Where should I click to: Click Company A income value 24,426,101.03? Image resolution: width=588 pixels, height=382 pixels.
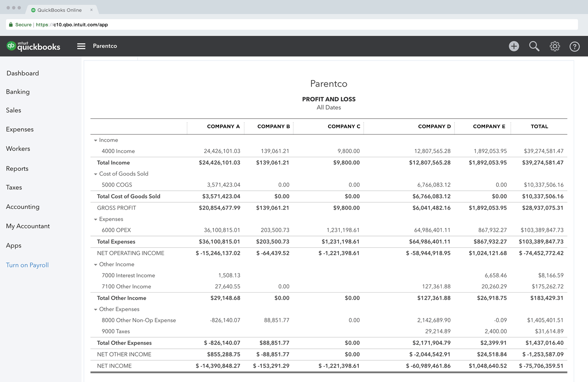tap(222, 151)
